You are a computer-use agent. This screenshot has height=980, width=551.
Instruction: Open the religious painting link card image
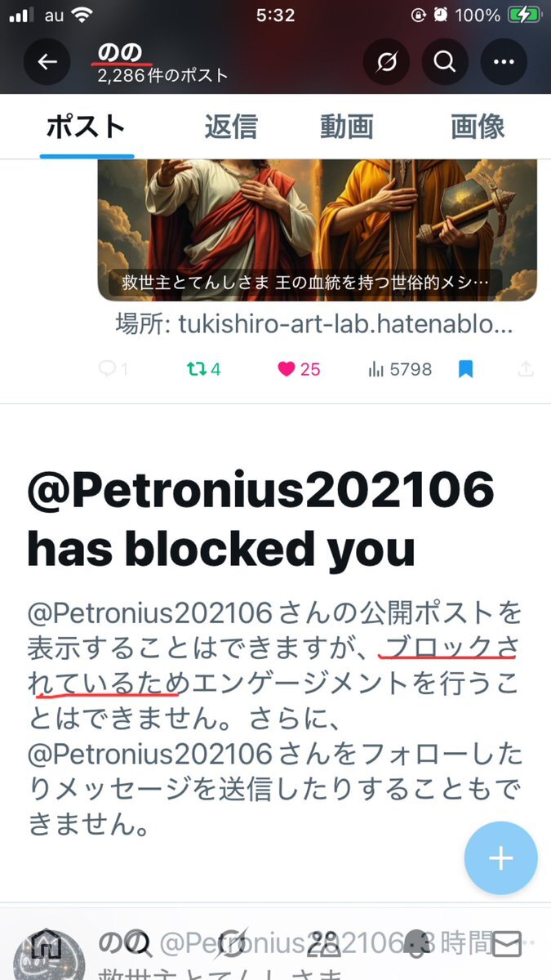318,230
